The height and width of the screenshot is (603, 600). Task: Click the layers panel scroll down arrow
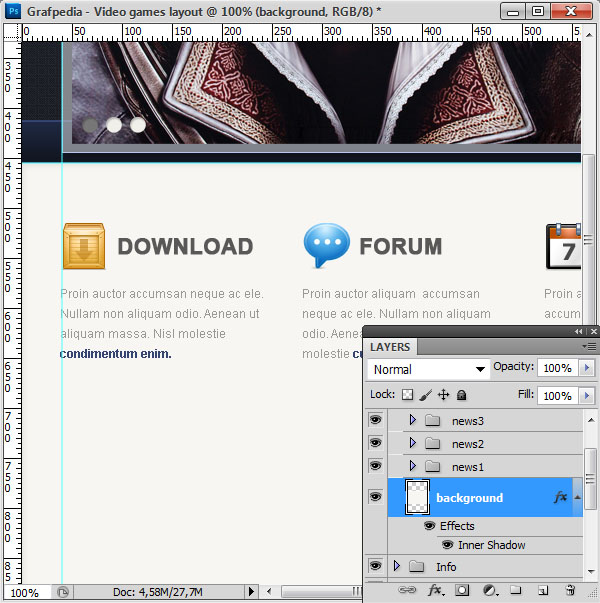point(591,571)
